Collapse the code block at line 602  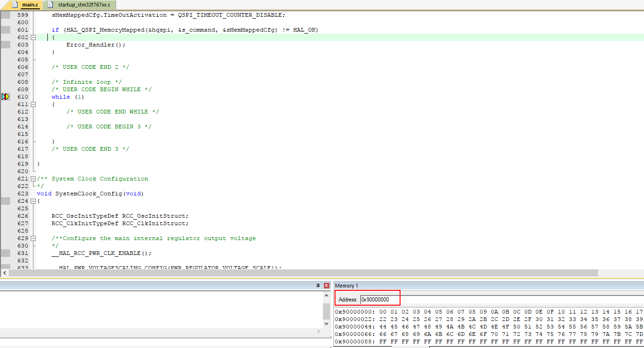tap(33, 37)
